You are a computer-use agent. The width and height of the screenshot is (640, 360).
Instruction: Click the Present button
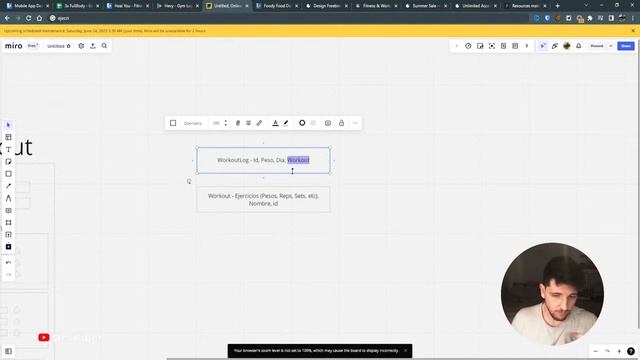point(597,46)
